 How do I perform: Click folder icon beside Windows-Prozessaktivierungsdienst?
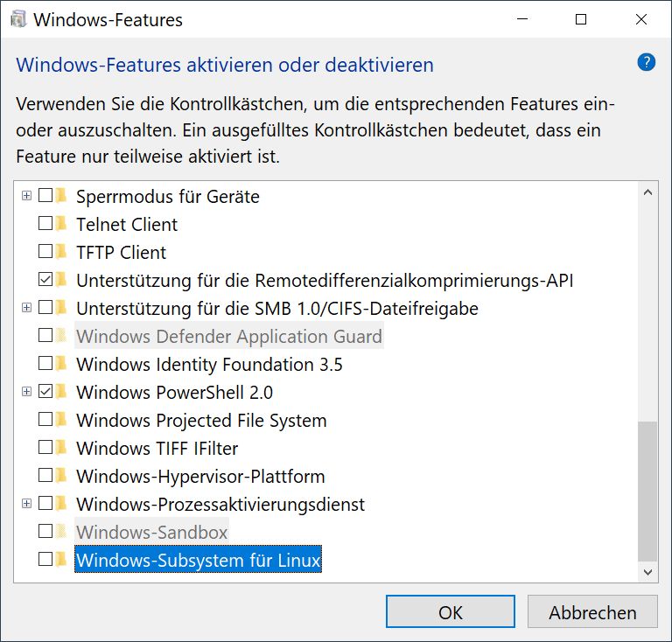pos(61,503)
